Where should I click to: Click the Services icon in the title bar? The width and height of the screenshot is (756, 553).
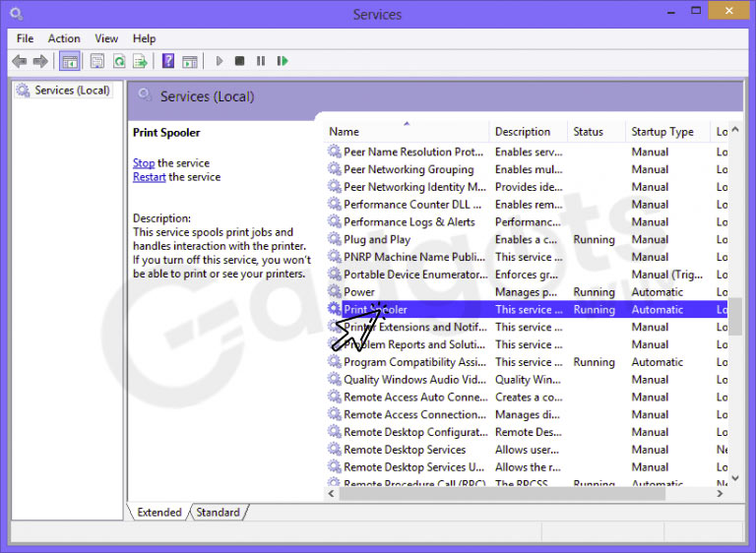[x=17, y=14]
